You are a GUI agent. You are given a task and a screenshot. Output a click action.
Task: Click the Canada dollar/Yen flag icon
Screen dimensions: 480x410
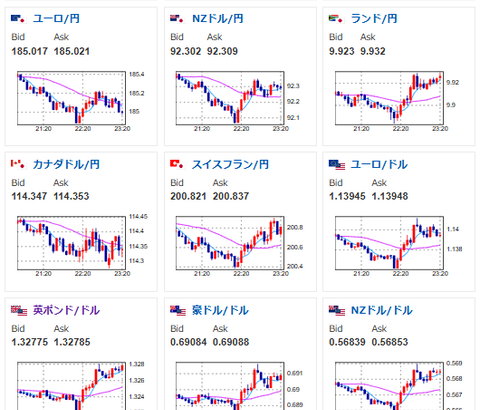[19, 164]
